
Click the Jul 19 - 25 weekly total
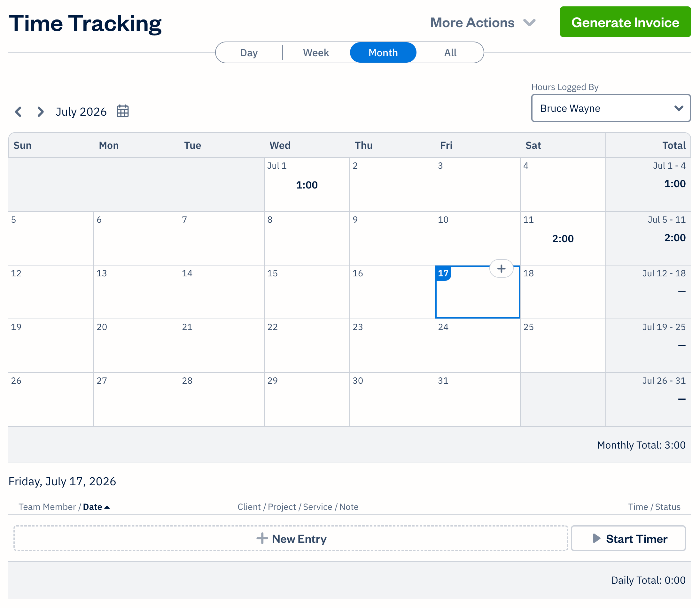click(649, 346)
